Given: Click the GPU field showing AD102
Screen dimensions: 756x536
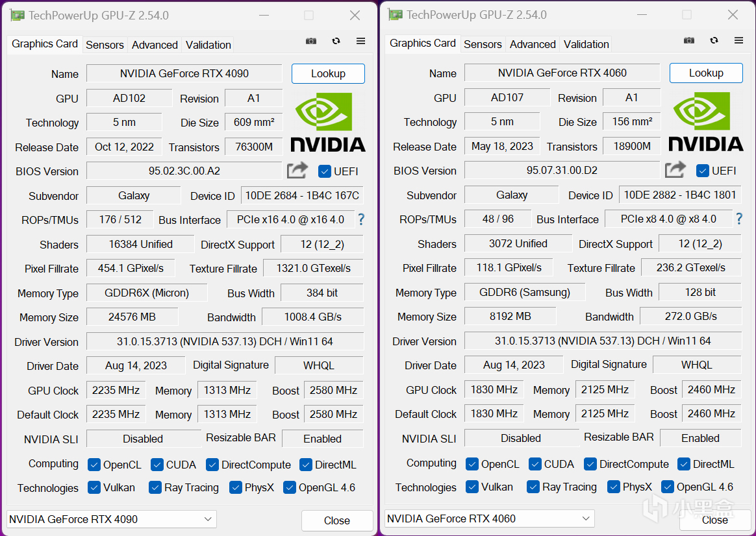Looking at the screenshot, I should point(129,98).
